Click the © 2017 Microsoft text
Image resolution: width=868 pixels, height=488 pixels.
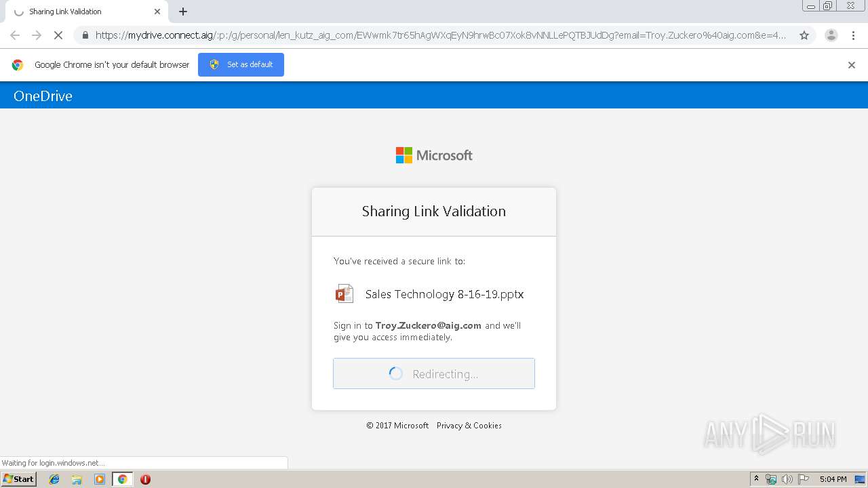[x=397, y=426]
